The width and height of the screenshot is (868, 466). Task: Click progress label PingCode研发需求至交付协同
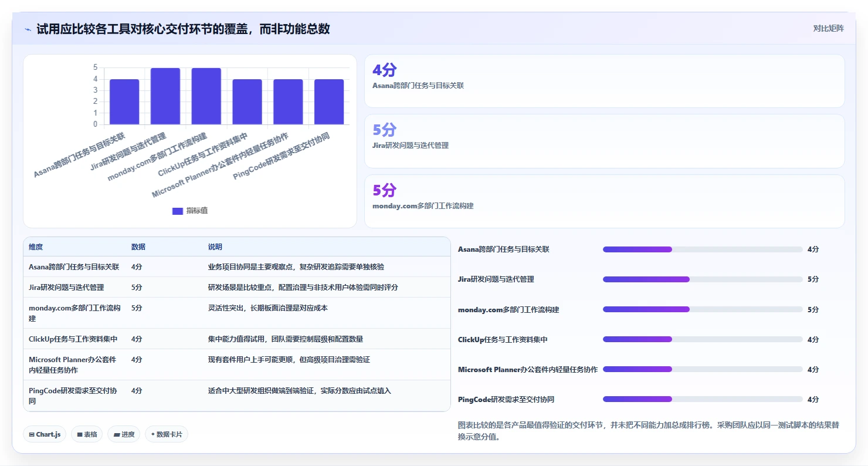click(x=506, y=399)
